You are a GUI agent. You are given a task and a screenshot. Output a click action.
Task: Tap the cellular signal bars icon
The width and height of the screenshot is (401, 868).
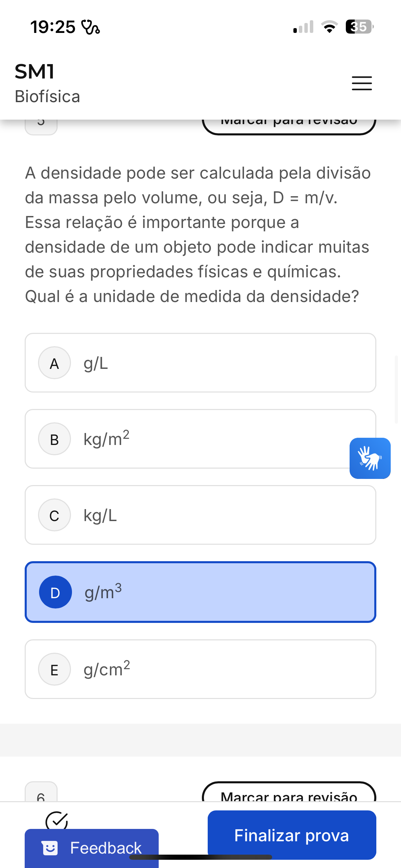[304, 27]
